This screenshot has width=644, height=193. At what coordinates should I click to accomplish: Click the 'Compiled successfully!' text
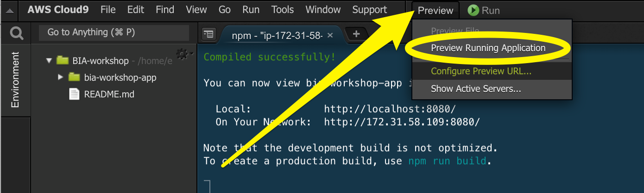pyautogui.click(x=270, y=57)
